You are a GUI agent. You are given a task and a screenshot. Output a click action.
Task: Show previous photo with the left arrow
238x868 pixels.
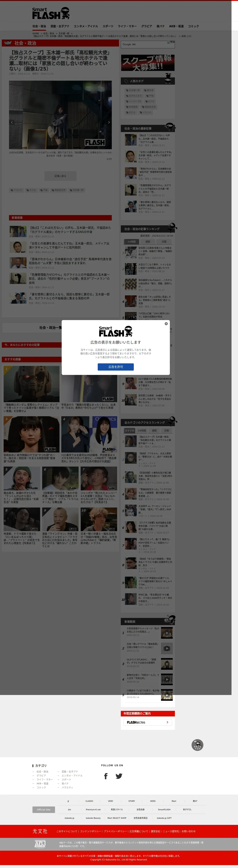12,122
